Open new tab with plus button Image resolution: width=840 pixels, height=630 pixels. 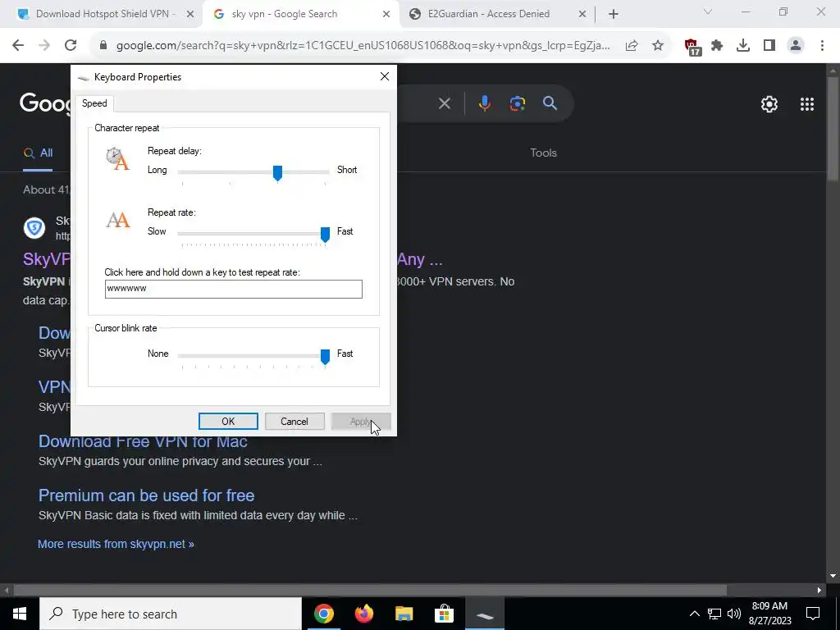(x=614, y=15)
